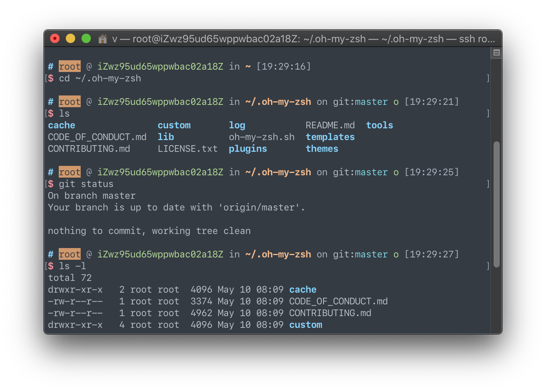This screenshot has height=392, width=546.
Task: Click the LICENSE.txt file name
Action: click(x=188, y=149)
